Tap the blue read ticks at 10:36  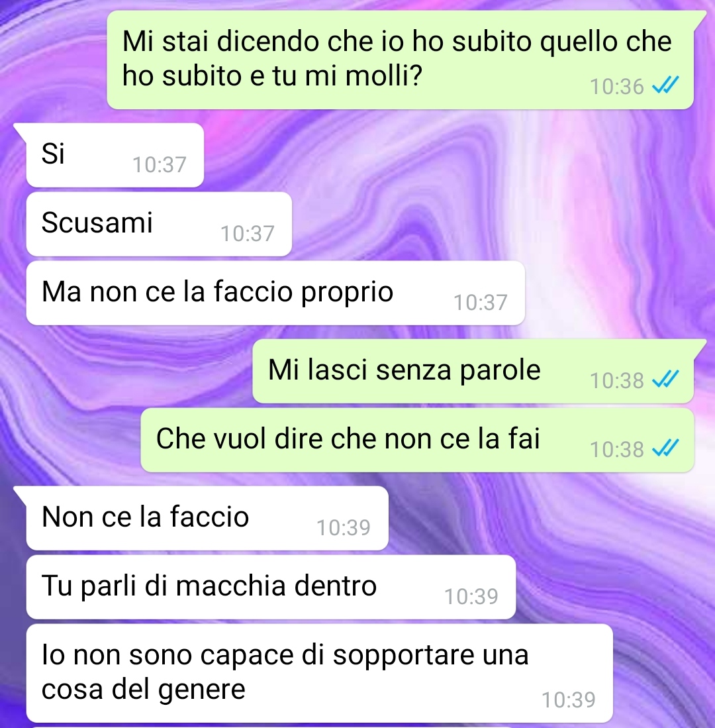(665, 85)
